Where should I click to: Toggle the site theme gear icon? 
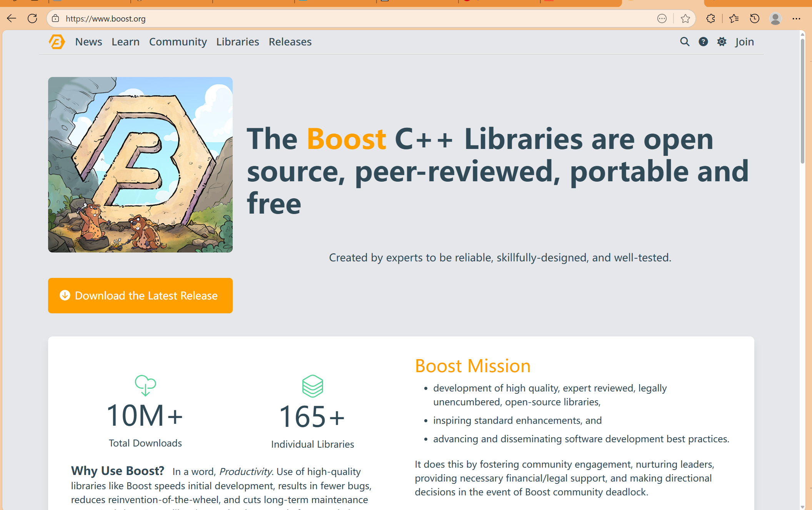tap(722, 42)
